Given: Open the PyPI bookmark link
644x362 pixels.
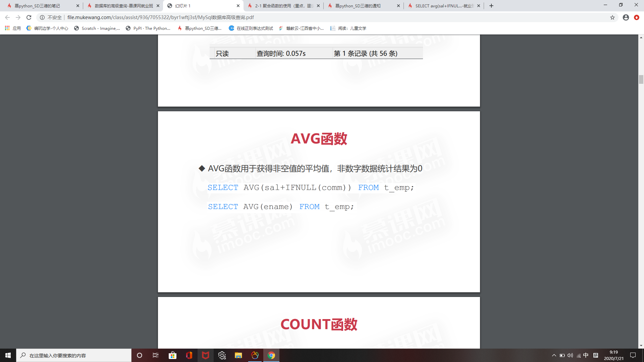Looking at the screenshot, I should coord(148,28).
